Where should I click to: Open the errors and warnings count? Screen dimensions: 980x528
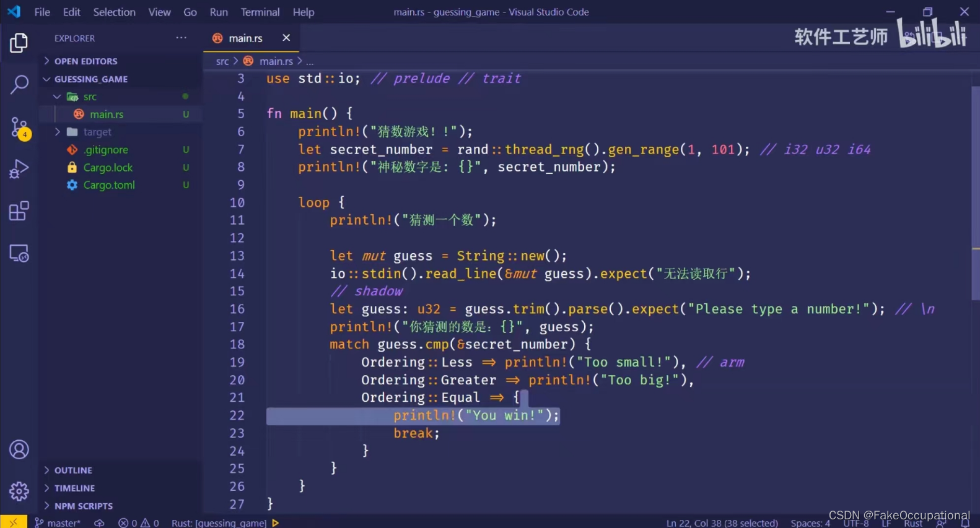[x=139, y=523]
